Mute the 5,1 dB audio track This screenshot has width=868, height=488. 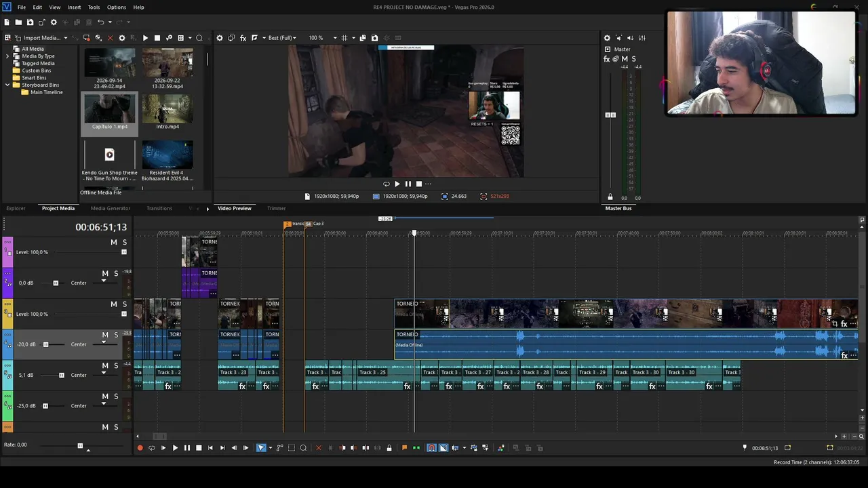pyautogui.click(x=105, y=366)
